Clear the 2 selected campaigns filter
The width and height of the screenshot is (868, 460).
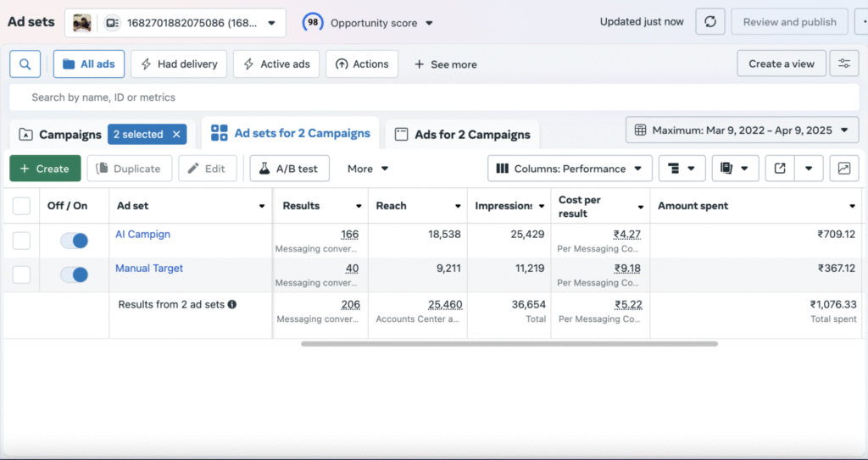[x=176, y=134]
